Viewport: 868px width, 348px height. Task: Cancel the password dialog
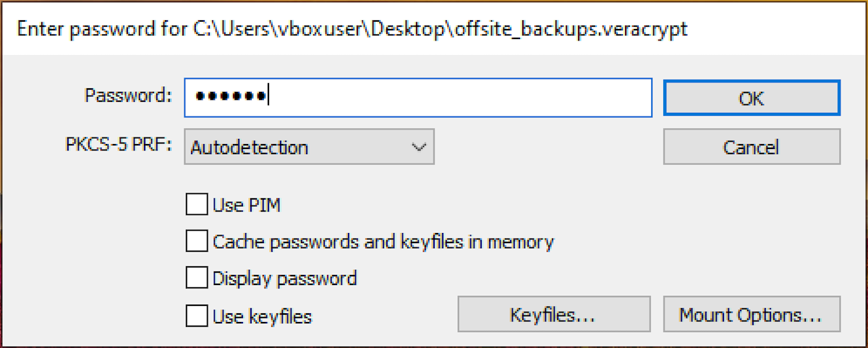tap(752, 148)
